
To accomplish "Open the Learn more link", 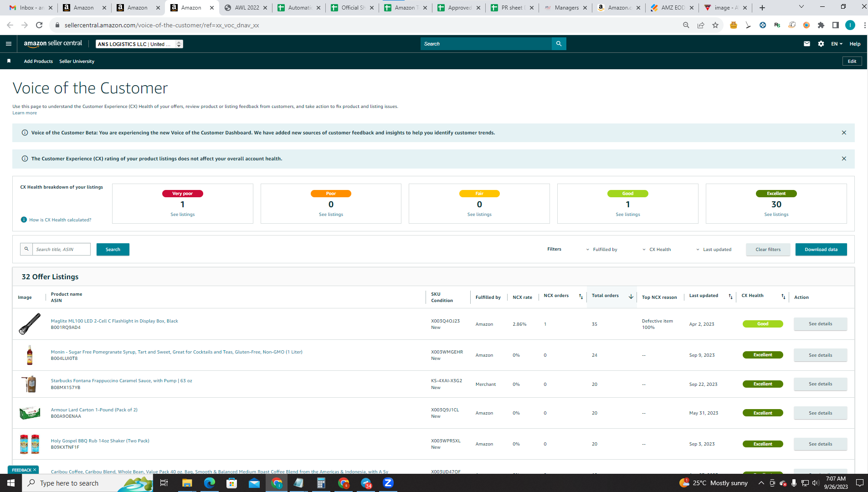I will pyautogui.click(x=25, y=113).
